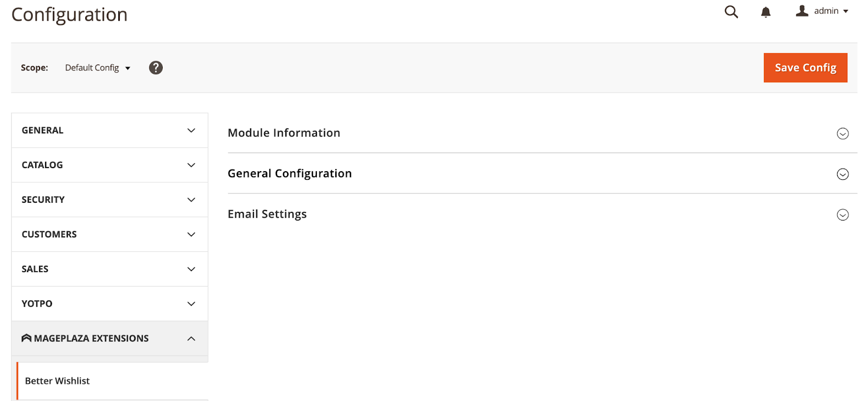868x401 pixels.
Task: Open the SALES configuration tab
Action: 35,269
